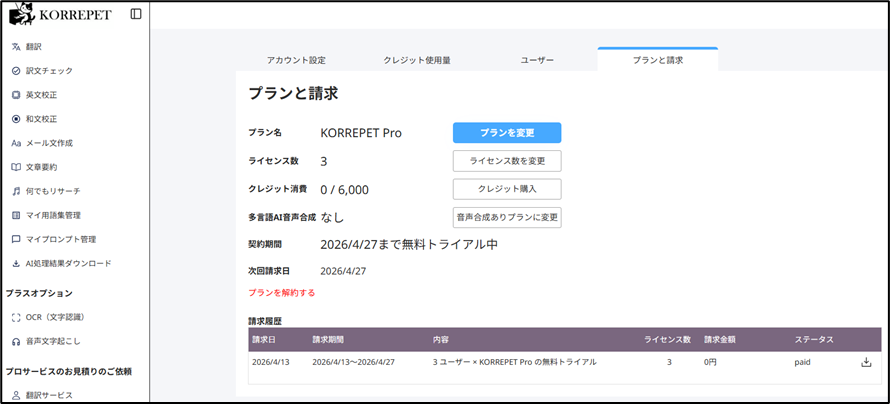Open 訳文チェック from the sidebar

48,71
